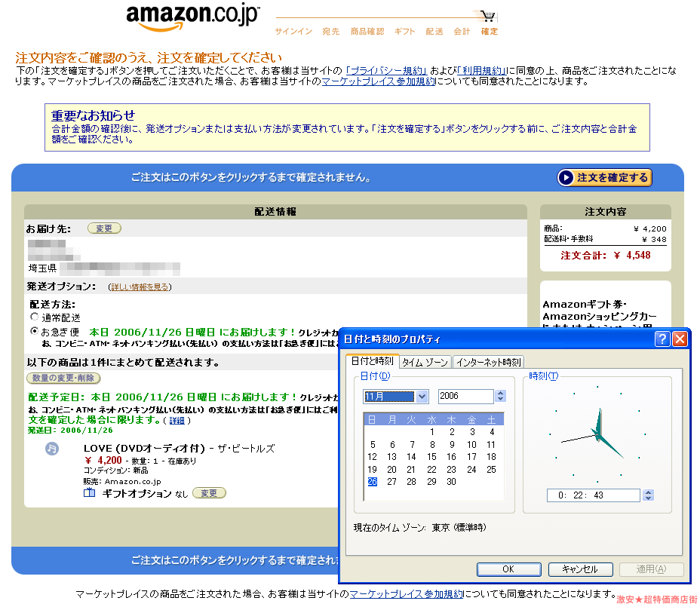Select day 27 in the calendar

[391, 482]
